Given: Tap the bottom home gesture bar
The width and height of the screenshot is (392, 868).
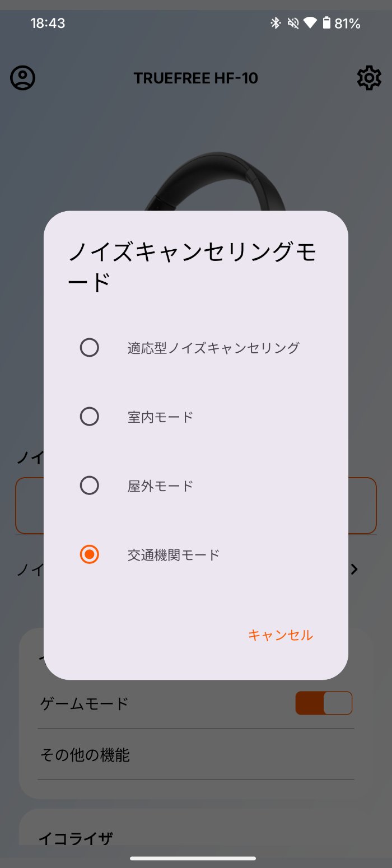Looking at the screenshot, I should 193,858.
